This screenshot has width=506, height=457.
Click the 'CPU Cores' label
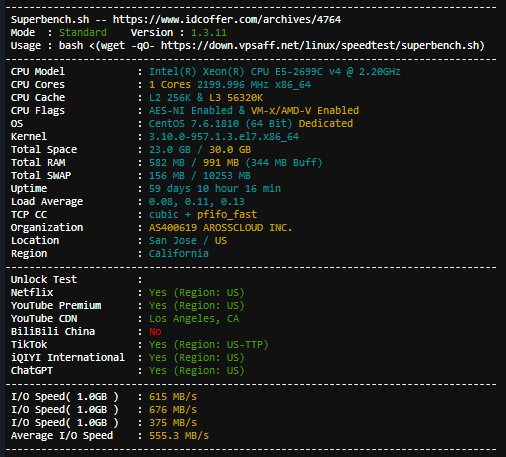(38, 85)
